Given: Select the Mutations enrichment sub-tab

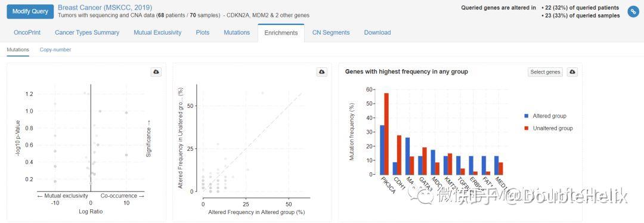Looking at the screenshot, I should [x=18, y=49].
